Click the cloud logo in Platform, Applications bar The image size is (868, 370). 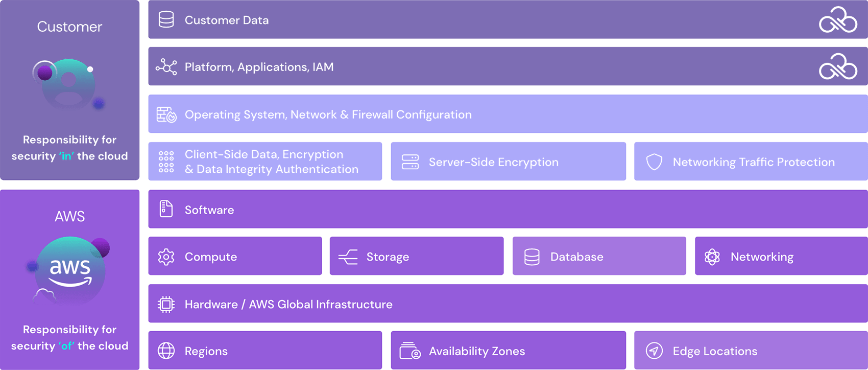point(838,66)
